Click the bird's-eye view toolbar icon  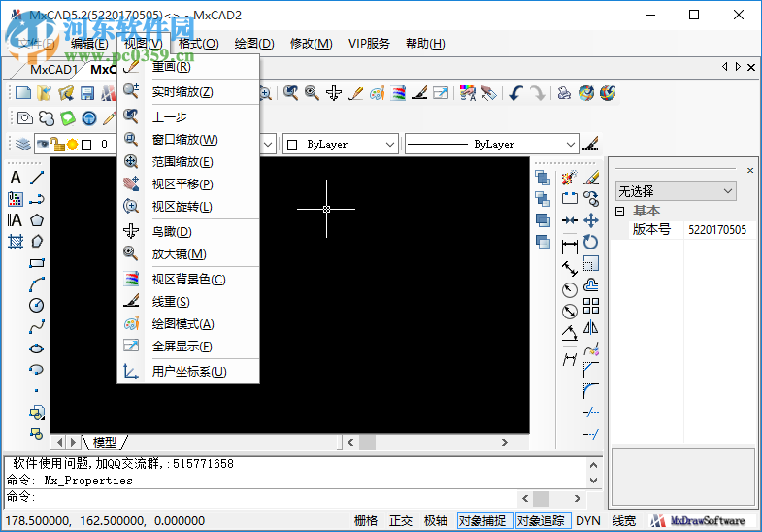point(333,93)
